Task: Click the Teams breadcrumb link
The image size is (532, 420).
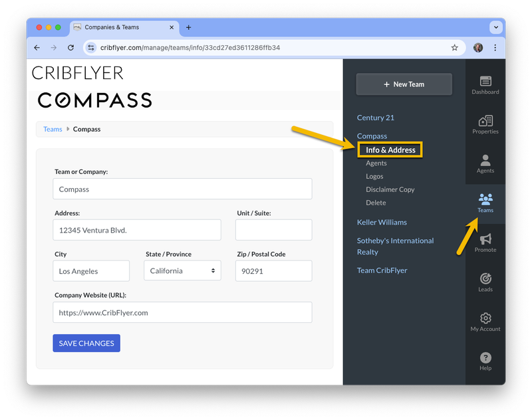Action: 53,129
